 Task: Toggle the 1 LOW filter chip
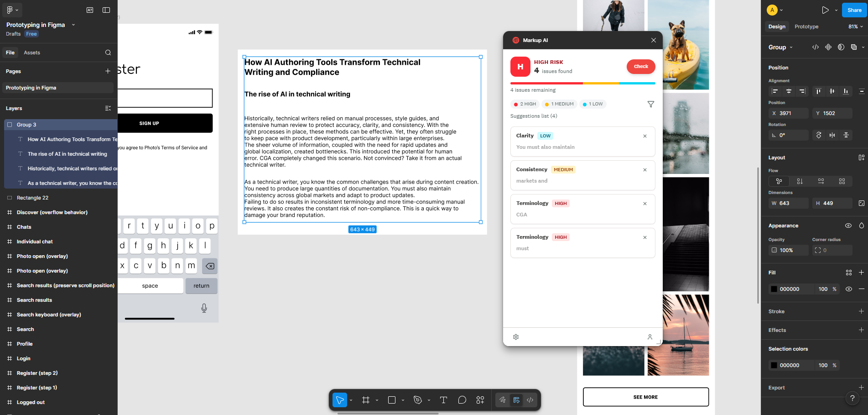click(x=593, y=104)
